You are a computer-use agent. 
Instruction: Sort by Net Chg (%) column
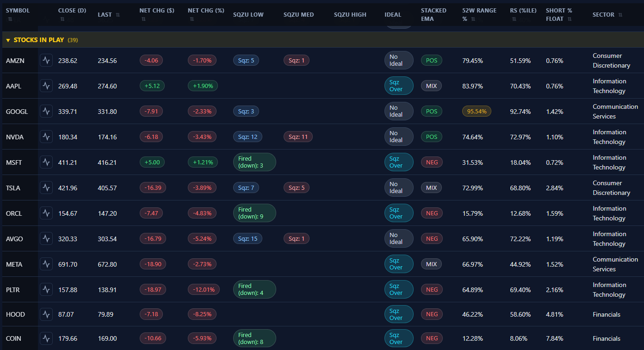[206, 11]
